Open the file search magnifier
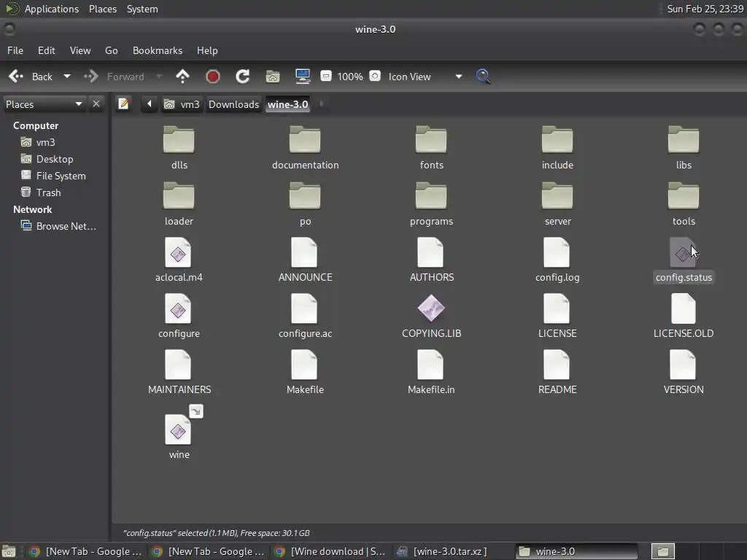 (x=483, y=76)
